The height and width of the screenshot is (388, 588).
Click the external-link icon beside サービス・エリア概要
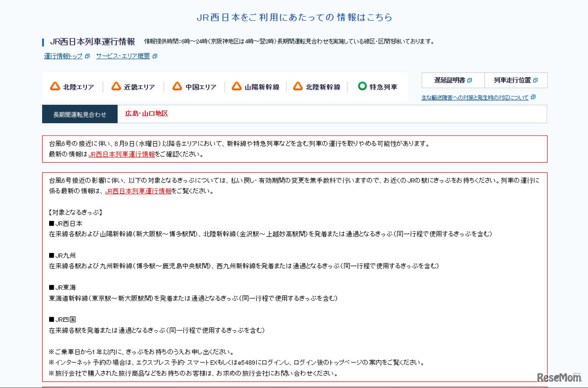pos(155,55)
